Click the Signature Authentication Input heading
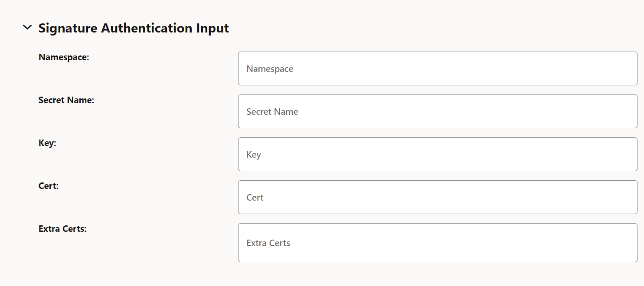 click(134, 28)
